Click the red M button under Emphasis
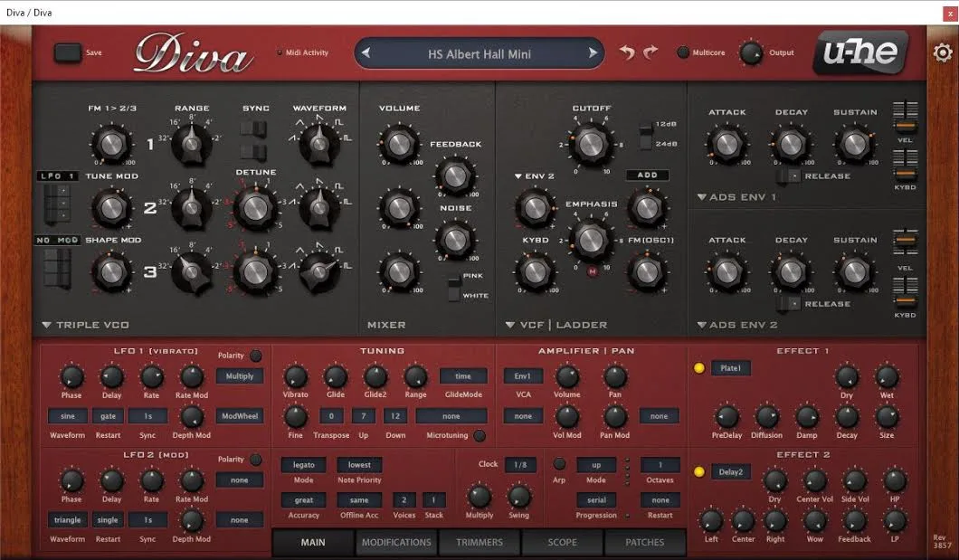Viewport: 959px width, 560px height. pos(592,272)
